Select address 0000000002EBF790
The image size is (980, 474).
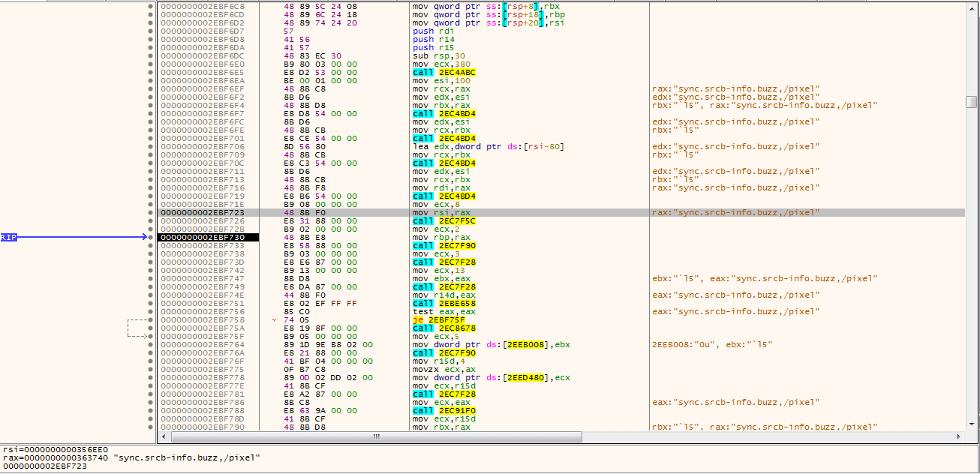pyautogui.click(x=202, y=427)
